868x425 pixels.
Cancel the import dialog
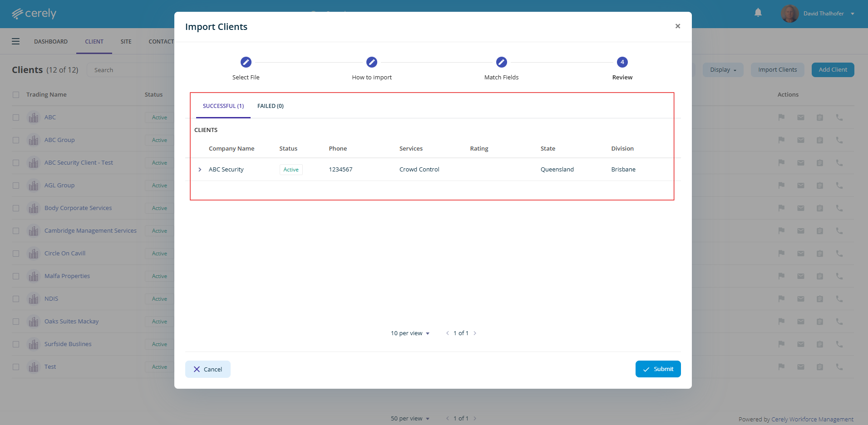pos(208,369)
